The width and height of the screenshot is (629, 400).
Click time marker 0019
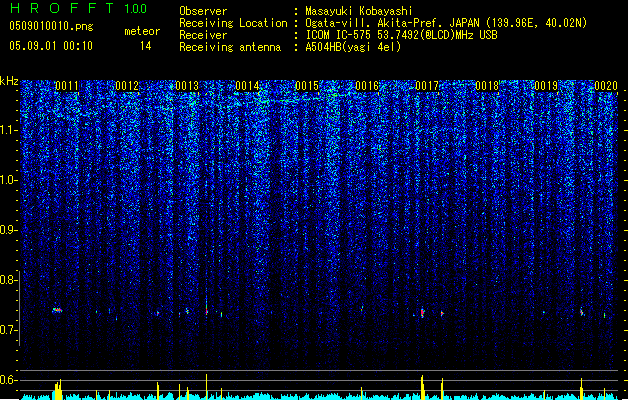click(x=546, y=86)
